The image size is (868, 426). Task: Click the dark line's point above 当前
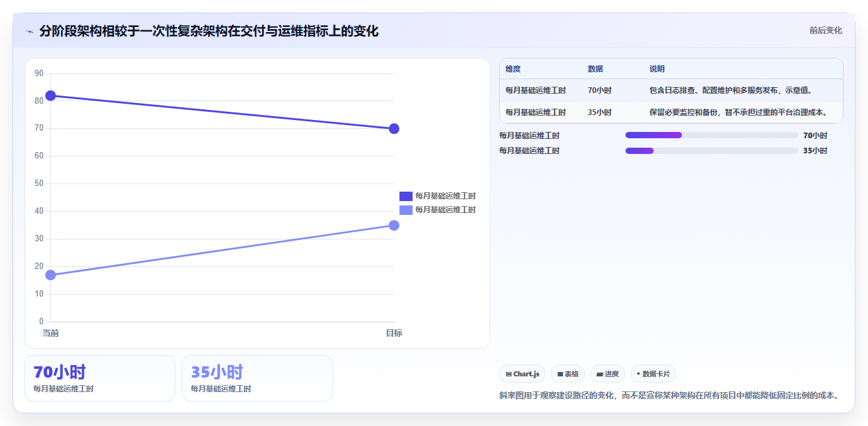50,96
